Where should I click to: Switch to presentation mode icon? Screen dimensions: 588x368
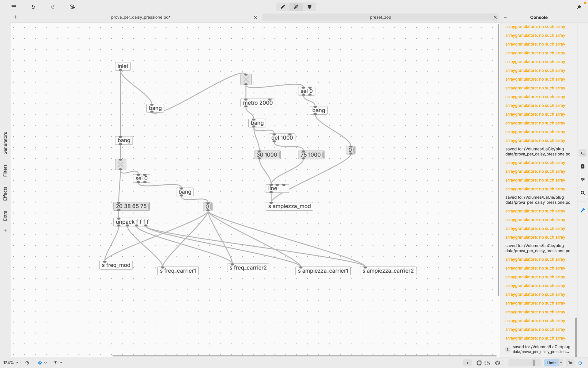click(x=310, y=7)
